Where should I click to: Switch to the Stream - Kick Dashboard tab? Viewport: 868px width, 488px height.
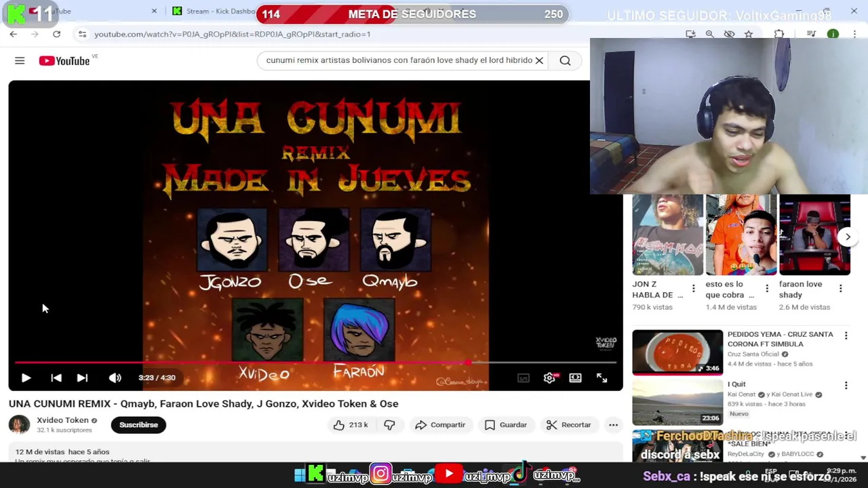[214, 11]
